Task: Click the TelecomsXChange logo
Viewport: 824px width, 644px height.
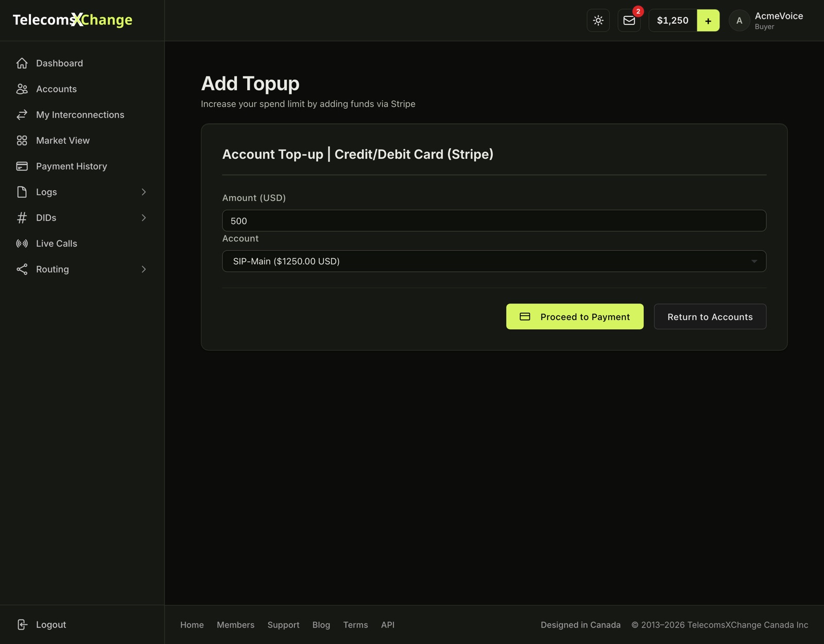Action: click(73, 20)
